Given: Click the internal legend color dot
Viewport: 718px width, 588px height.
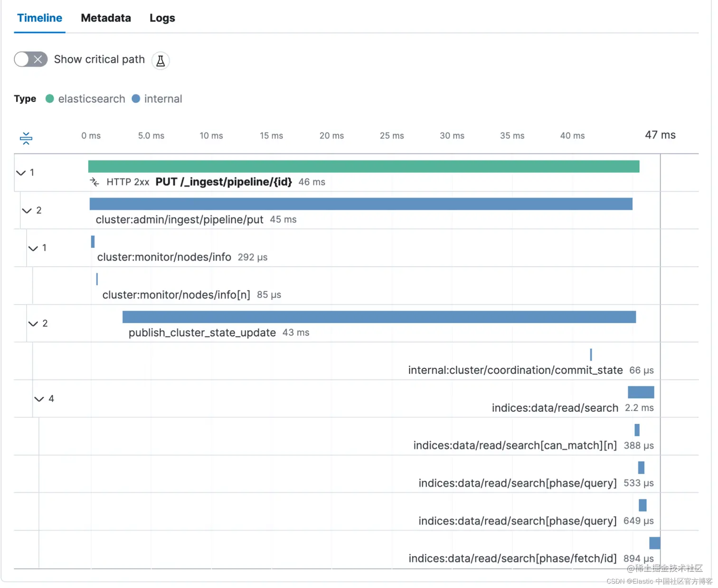Looking at the screenshot, I should [136, 99].
